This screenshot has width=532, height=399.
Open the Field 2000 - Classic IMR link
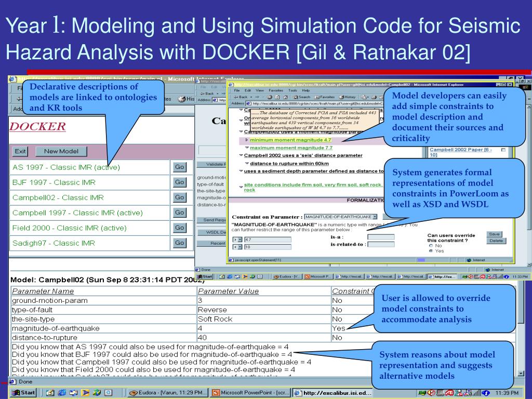[x=69, y=228]
